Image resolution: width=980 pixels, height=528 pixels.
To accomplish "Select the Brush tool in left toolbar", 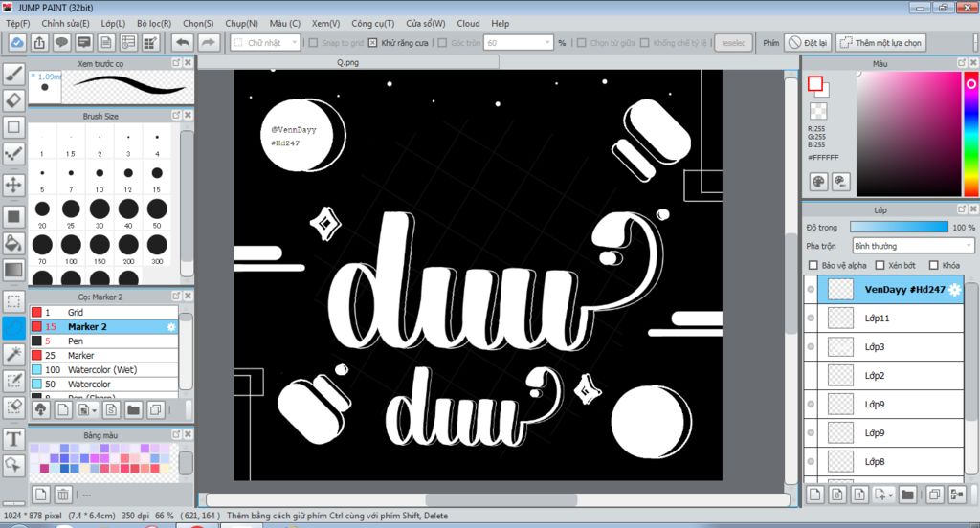I will click(13, 74).
